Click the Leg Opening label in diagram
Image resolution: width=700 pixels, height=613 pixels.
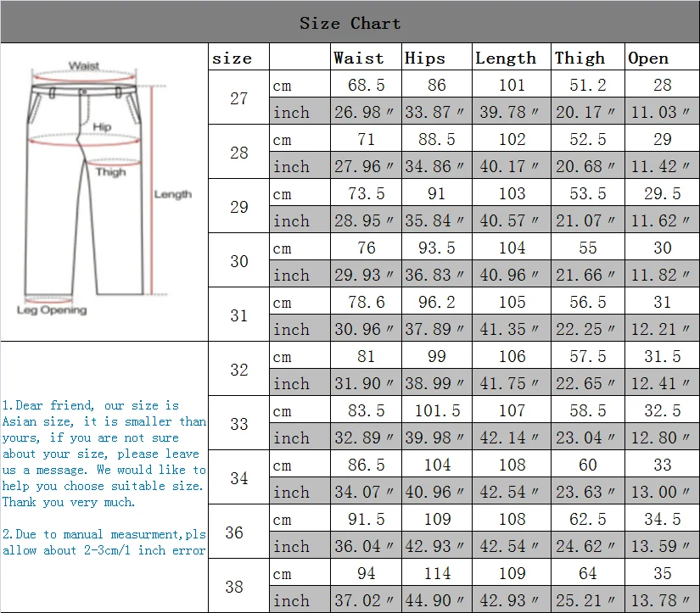coord(52,309)
